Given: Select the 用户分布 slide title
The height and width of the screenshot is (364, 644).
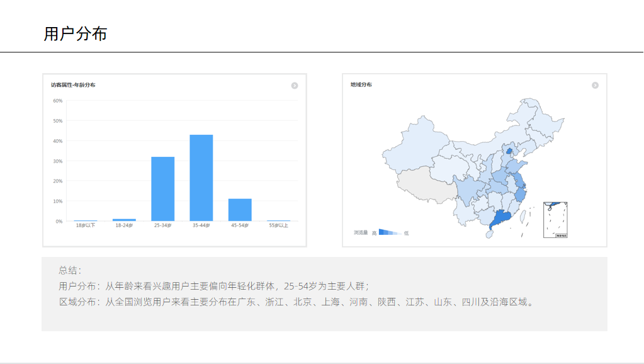Looking at the screenshot, I should 76,34.
